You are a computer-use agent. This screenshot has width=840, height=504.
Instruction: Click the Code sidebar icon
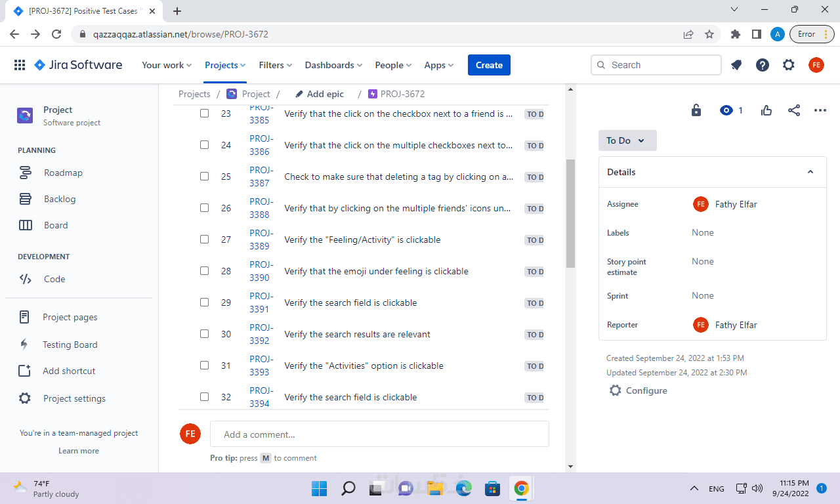[26, 279]
